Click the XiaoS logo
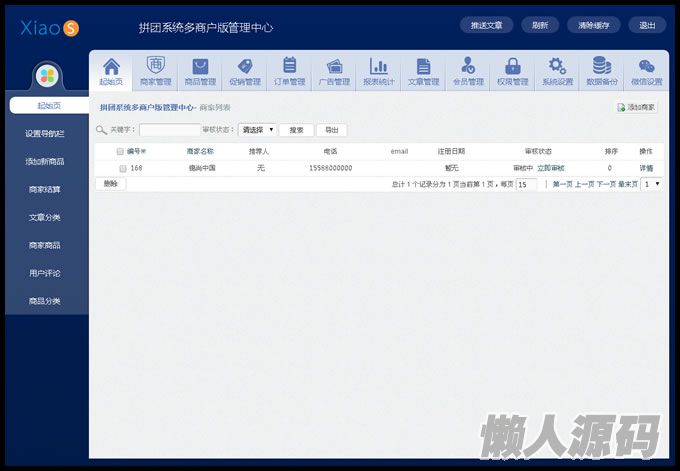This screenshot has height=471, width=680. pyautogui.click(x=49, y=28)
